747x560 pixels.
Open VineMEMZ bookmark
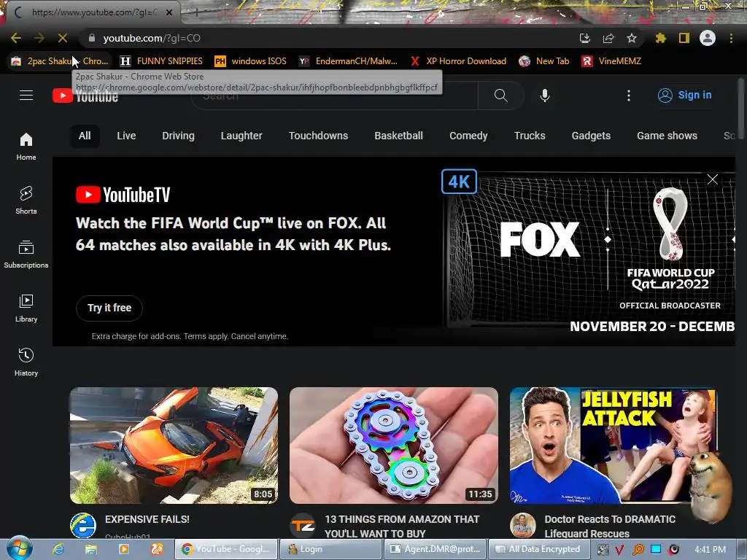[x=611, y=61]
